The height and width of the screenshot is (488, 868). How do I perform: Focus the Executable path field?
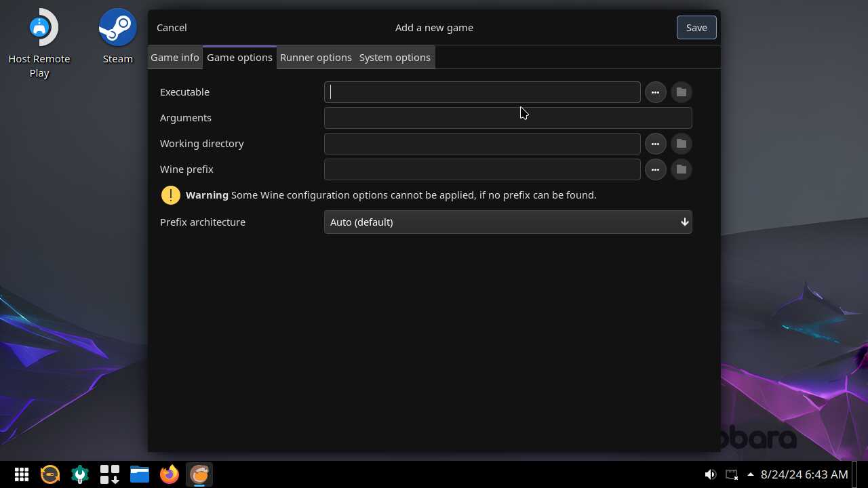482,92
